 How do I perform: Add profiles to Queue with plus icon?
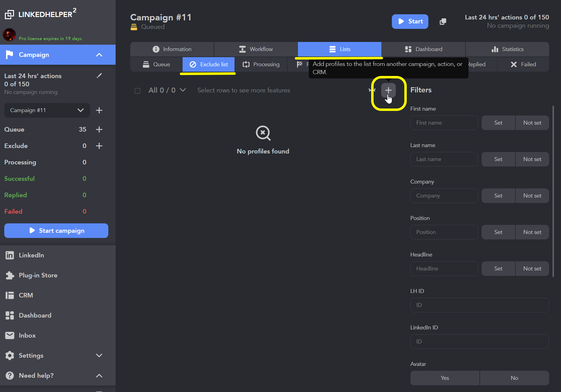click(99, 129)
